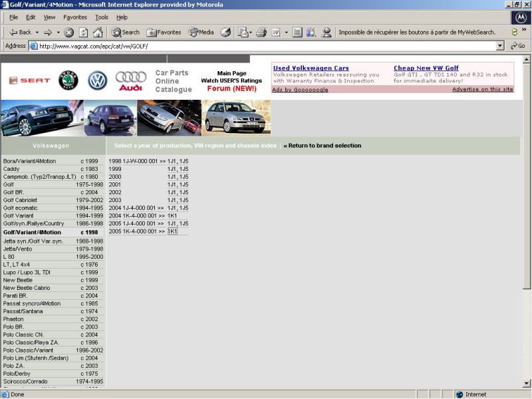Click the Print icon
Screen dimensions: 532x399
261,33
